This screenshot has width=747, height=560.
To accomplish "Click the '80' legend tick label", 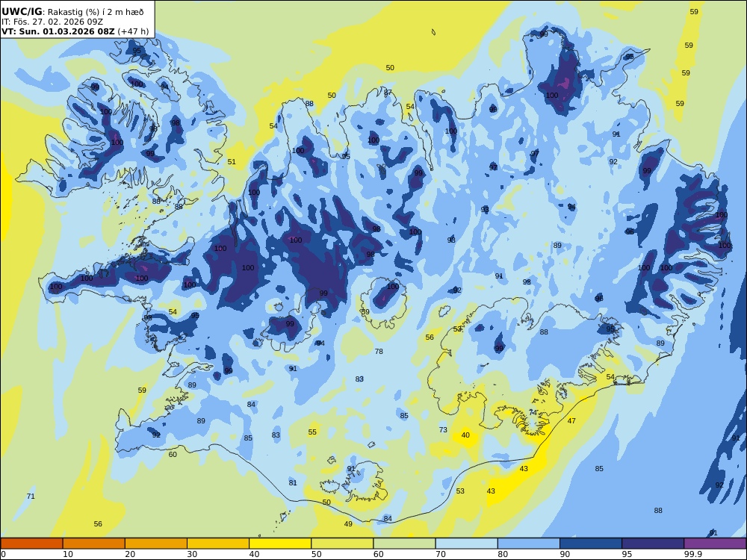I will click(x=503, y=554).
